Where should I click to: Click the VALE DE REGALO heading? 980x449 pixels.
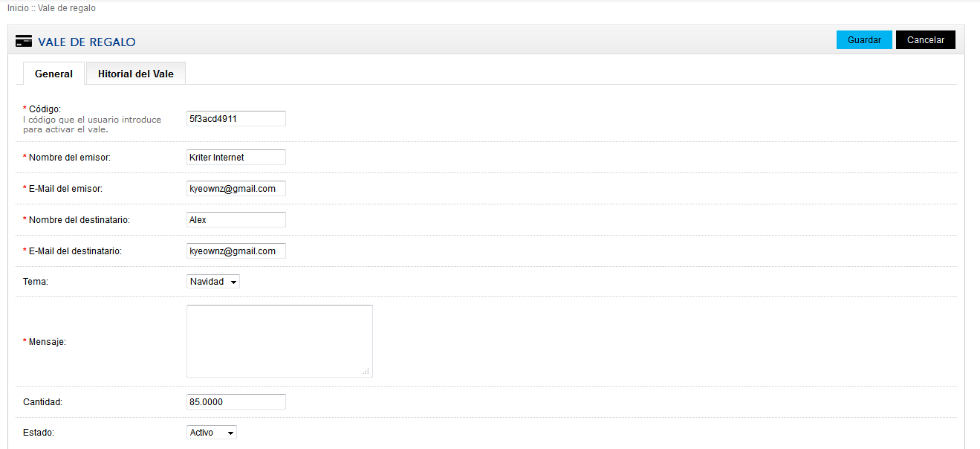coord(87,42)
